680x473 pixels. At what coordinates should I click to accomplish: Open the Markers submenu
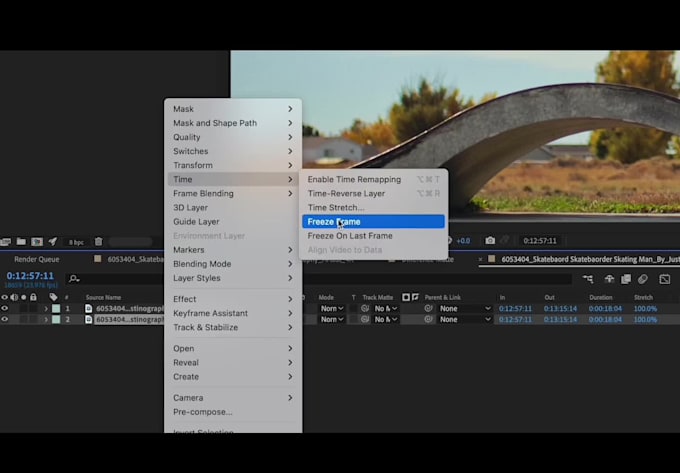(x=233, y=250)
